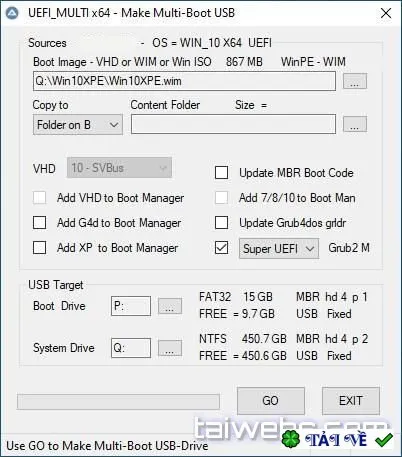The image size is (402, 457).
Task: Click the Boot Image path text field
Action: coord(184,81)
